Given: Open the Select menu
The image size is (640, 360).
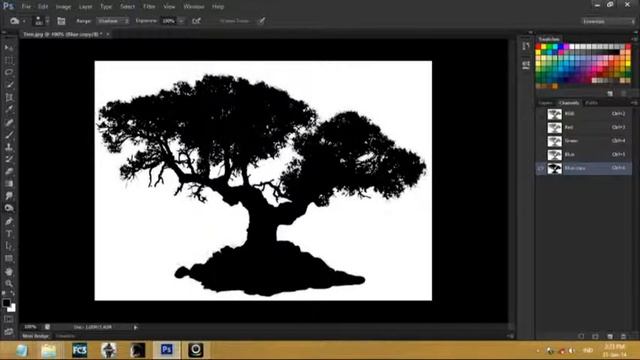Looking at the screenshot, I should coord(127,7).
